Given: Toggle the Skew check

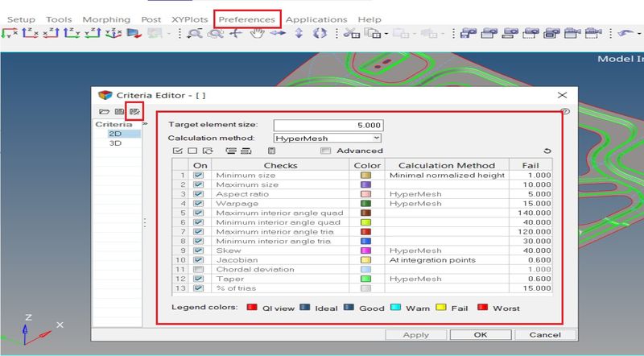Looking at the screenshot, I should click(199, 250).
